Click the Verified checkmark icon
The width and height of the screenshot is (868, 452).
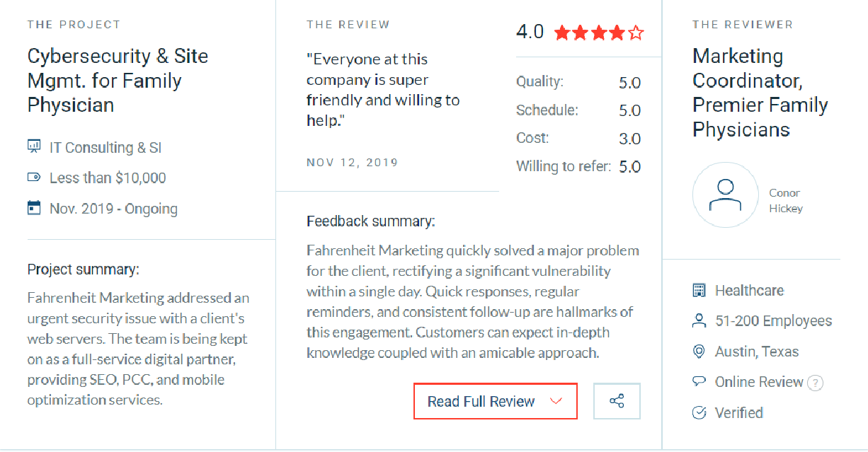(699, 412)
